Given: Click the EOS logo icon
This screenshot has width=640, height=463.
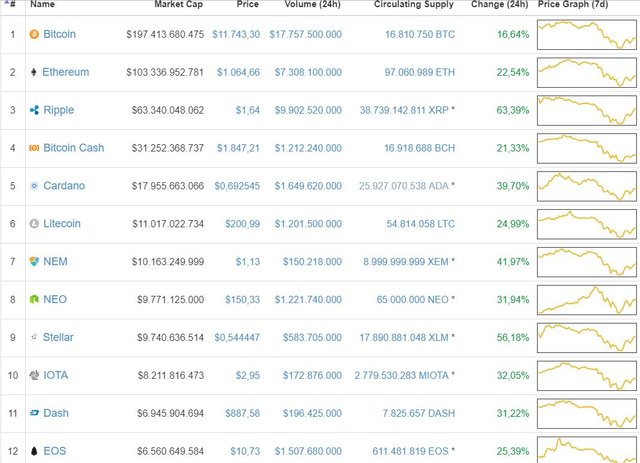Looking at the screenshot, I should [x=34, y=451].
